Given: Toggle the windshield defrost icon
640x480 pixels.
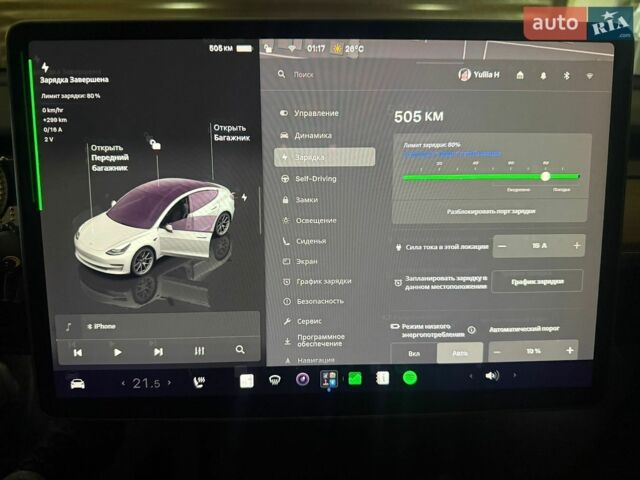Looking at the screenshot, I should click(x=275, y=380).
